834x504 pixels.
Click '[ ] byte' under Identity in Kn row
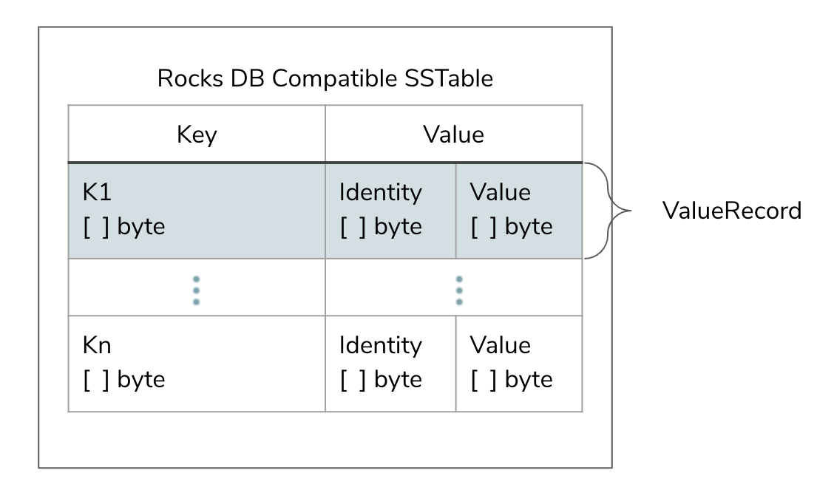click(x=380, y=379)
